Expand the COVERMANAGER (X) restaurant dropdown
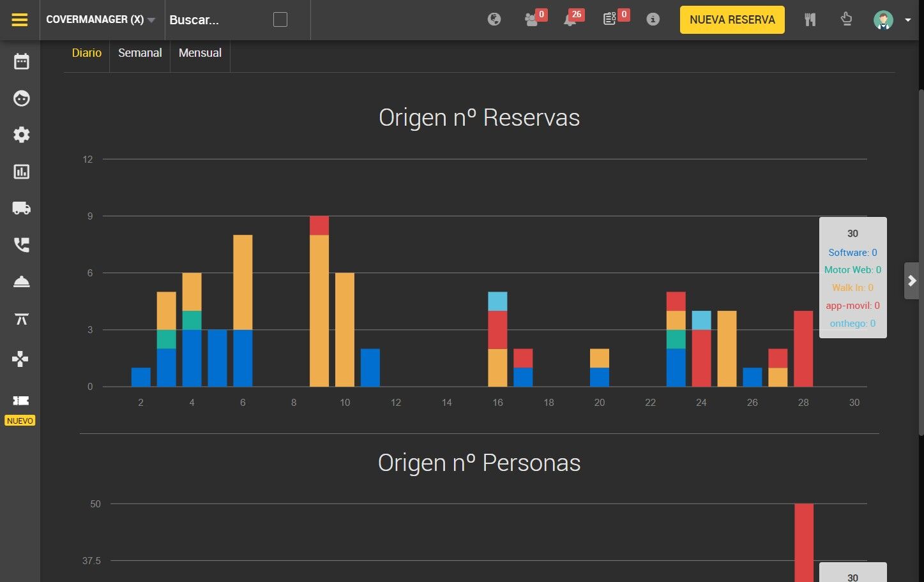The width and height of the screenshot is (924, 582). tap(101, 20)
